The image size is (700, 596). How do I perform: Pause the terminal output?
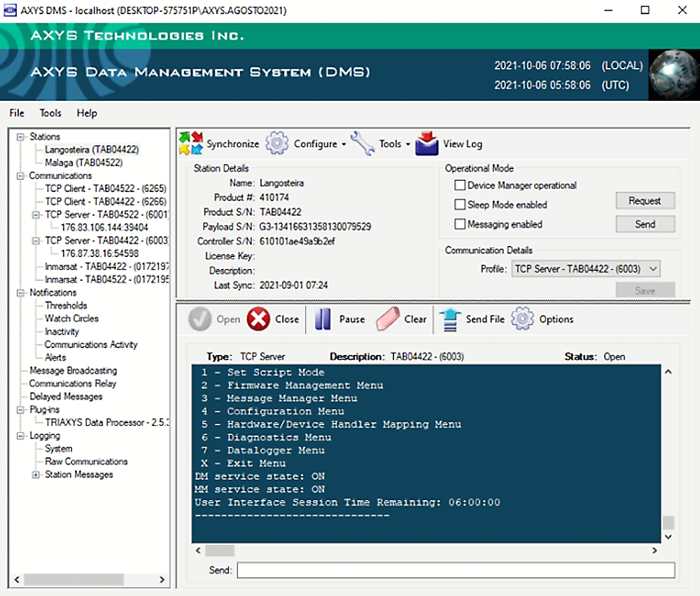323,319
